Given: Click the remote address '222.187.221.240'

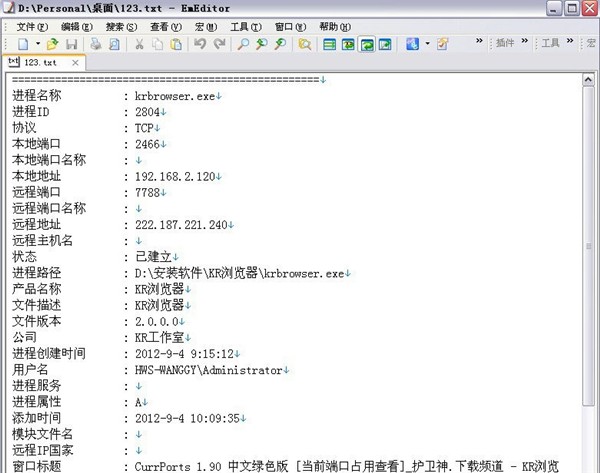Looking at the screenshot, I should click(181, 225).
